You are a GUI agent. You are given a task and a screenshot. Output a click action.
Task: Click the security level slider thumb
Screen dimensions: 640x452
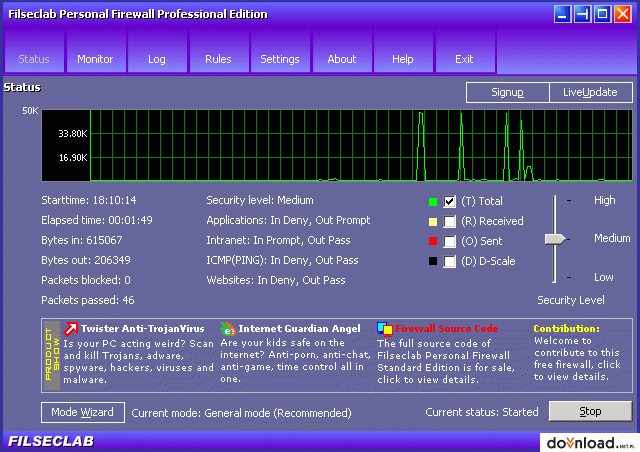pyautogui.click(x=555, y=239)
